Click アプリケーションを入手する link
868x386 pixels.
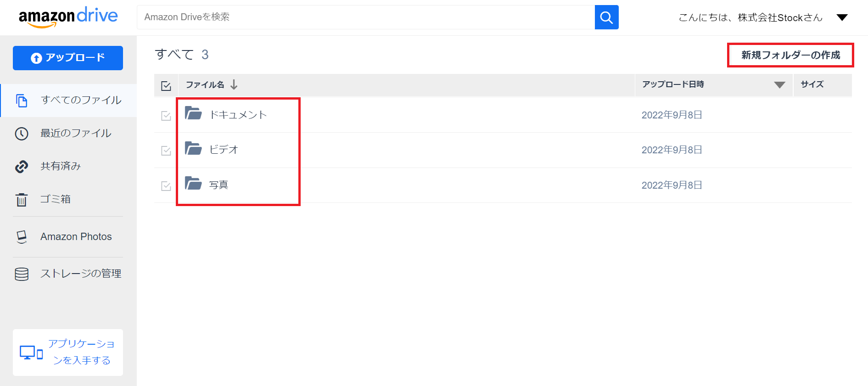[x=81, y=352]
